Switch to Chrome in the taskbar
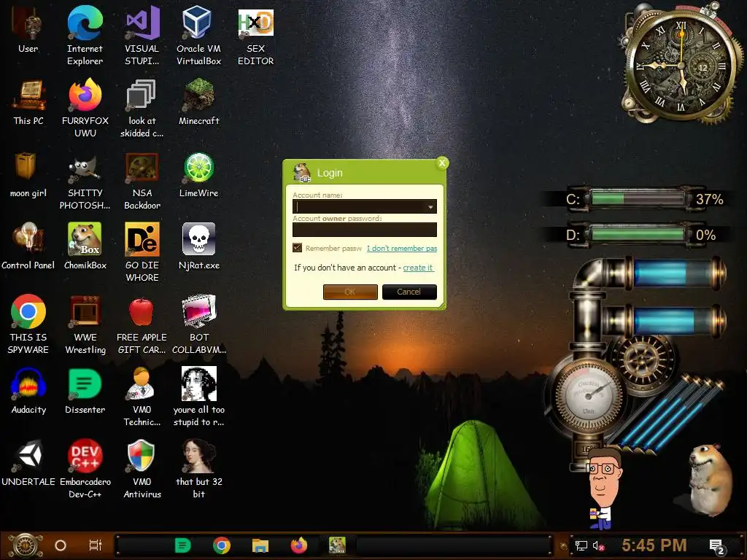 [222, 545]
